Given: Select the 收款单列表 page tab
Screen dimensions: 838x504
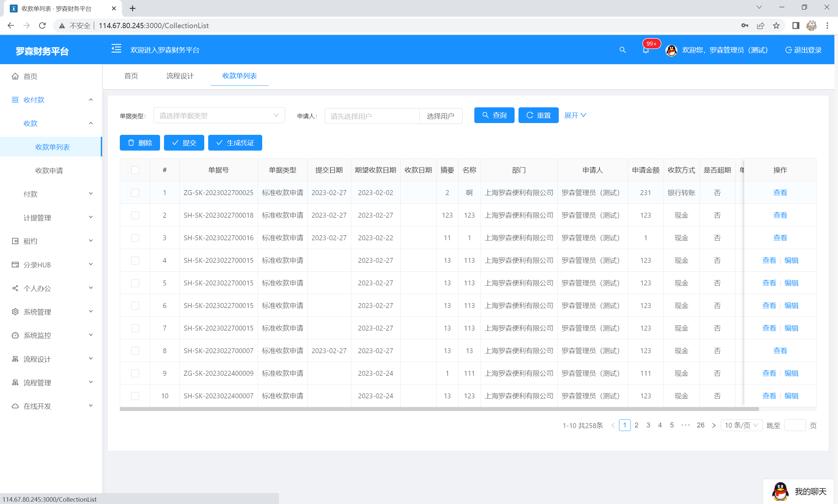Looking at the screenshot, I should 240,76.
